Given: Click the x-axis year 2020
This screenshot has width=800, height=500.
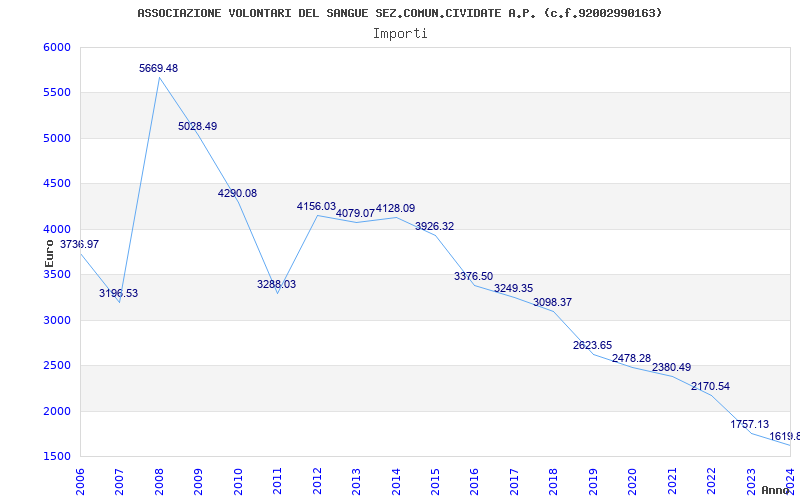Looking at the screenshot, I should [x=632, y=482].
